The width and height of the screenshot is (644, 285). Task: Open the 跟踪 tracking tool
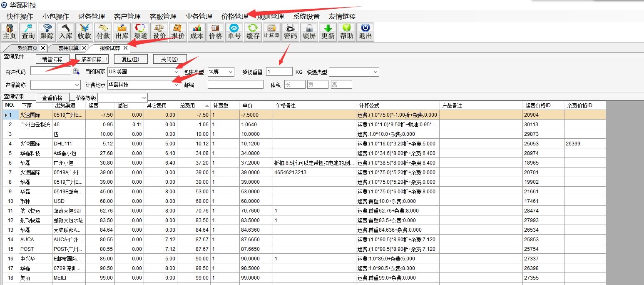pyautogui.click(x=47, y=32)
